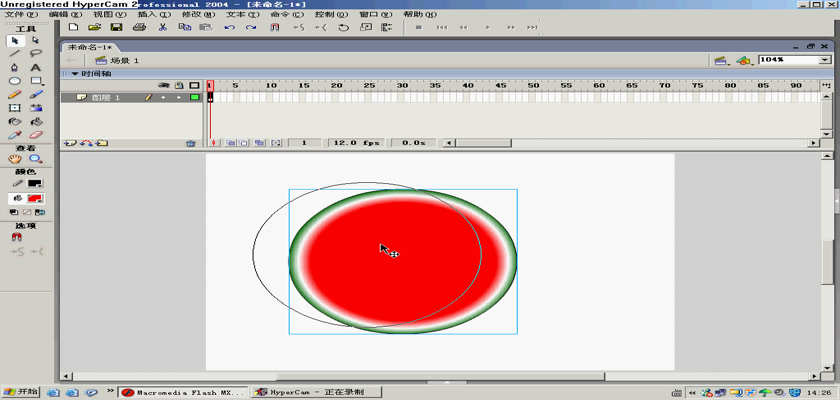Click the Cut scissors icon
Screen dimensions: 840x400
163,27
